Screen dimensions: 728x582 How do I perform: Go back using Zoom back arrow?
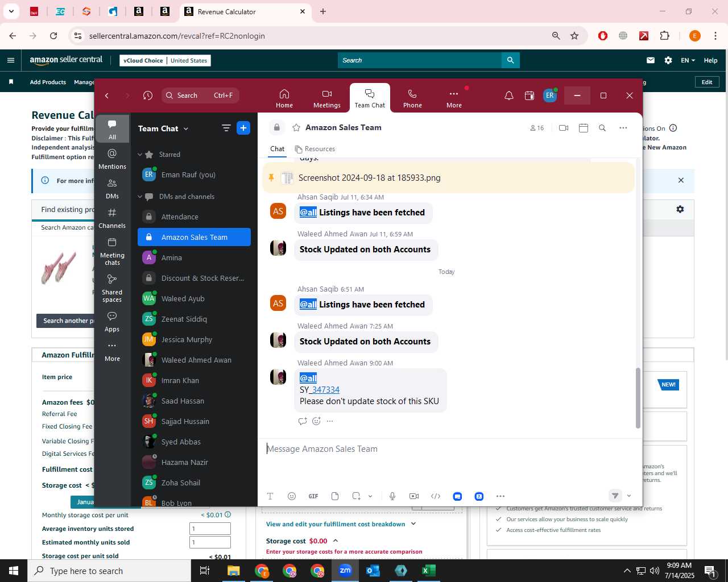[107, 95]
